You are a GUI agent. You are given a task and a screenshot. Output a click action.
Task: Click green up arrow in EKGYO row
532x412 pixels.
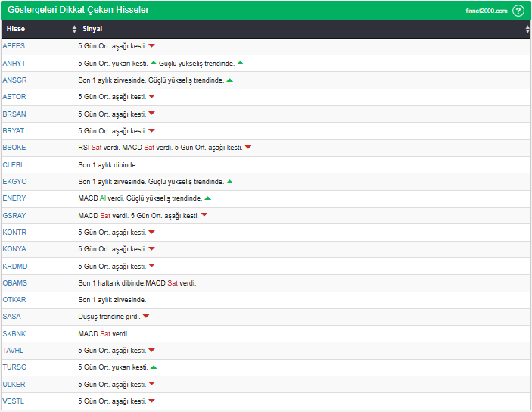click(x=230, y=182)
